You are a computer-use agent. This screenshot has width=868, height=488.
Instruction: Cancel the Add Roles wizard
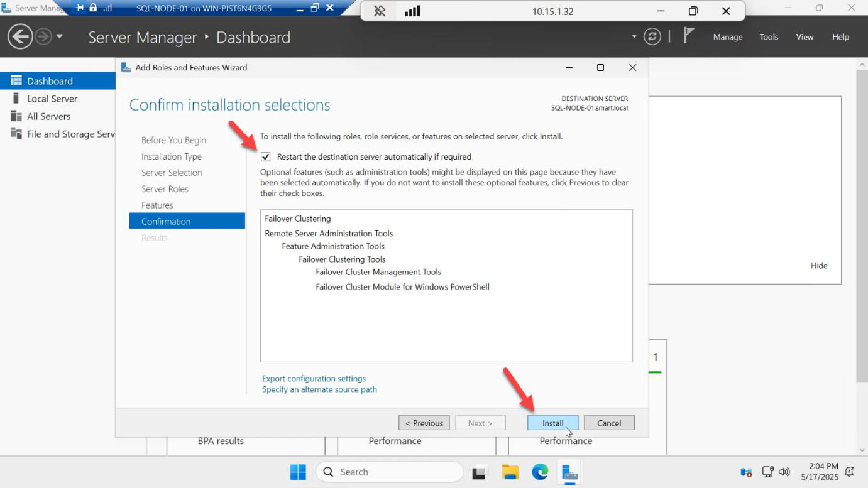(x=609, y=423)
